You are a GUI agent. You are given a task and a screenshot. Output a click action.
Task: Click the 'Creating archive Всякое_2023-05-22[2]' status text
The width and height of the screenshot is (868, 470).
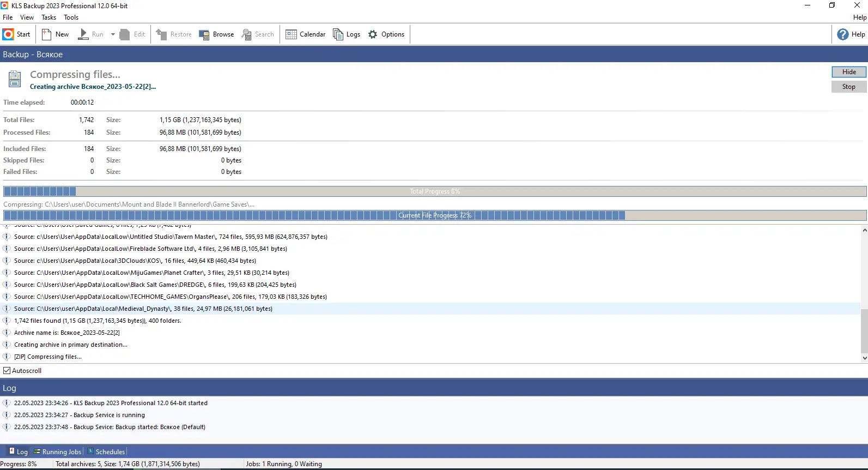(93, 87)
